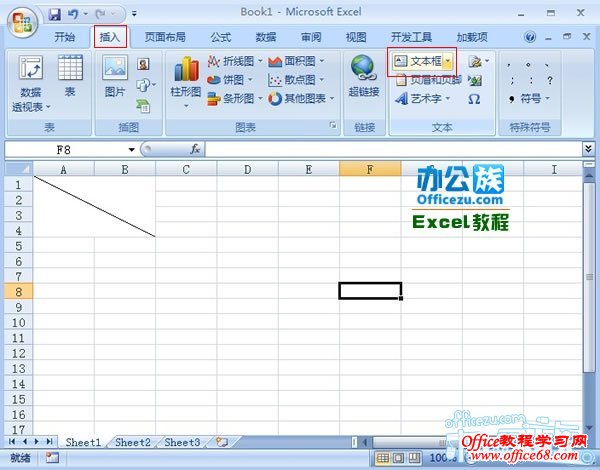This screenshot has height=470, width=600.
Task: Insert a PivotTable (数据透视表)
Action: [31, 83]
